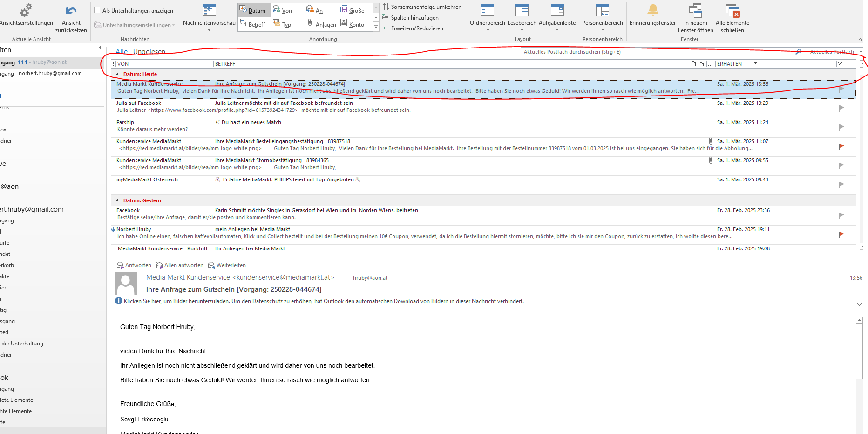Open Erweitern/Reduzieren dropdown
The height and width of the screenshot is (434, 868).
coord(415,28)
